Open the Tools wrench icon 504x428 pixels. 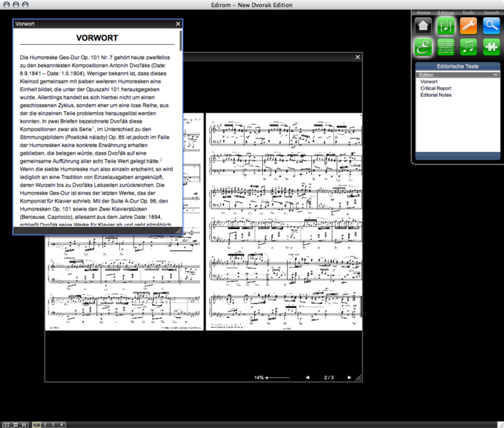click(x=468, y=26)
